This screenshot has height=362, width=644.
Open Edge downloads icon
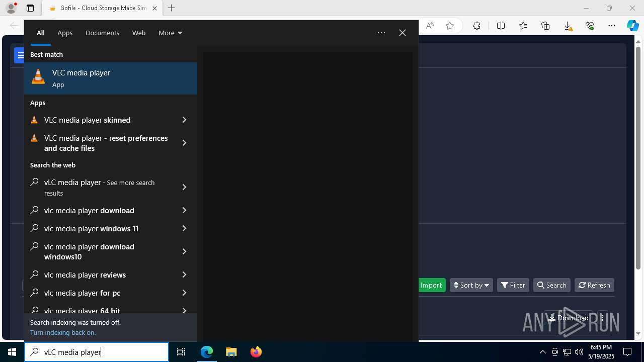coord(568,26)
